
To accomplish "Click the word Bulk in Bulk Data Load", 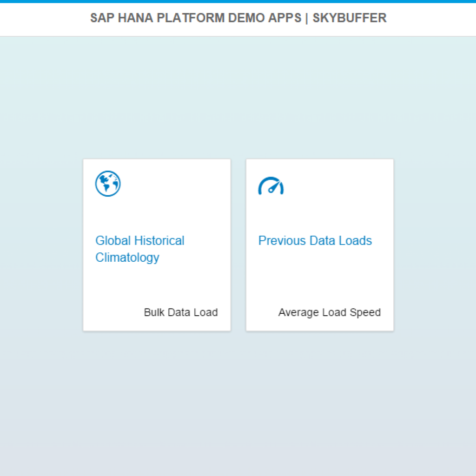I will 154,312.
